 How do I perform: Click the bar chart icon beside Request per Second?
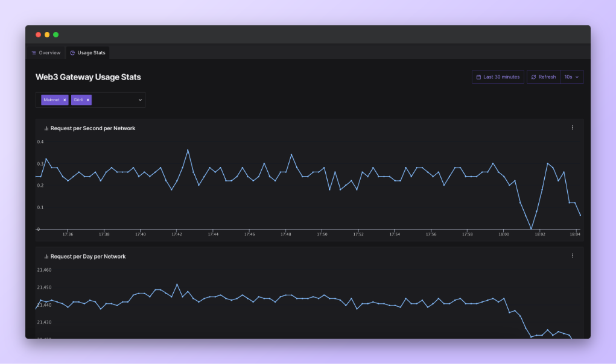point(46,128)
